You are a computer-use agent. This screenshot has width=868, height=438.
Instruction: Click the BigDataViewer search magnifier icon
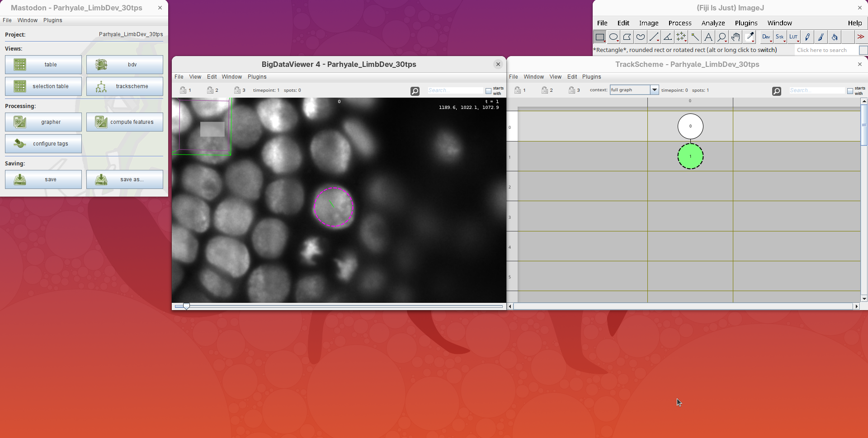(x=415, y=91)
